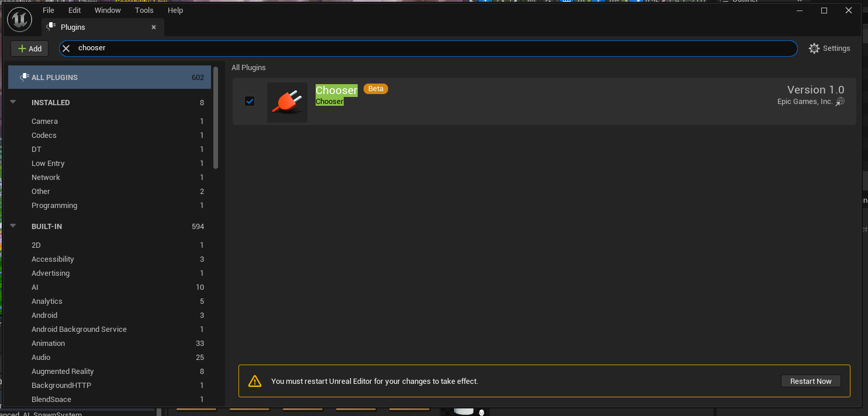Select the BlendSpace category

(109, 399)
